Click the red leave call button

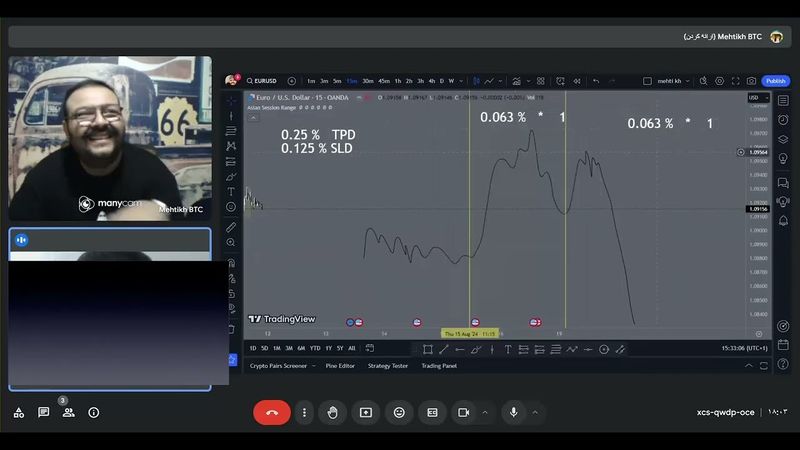(271, 412)
